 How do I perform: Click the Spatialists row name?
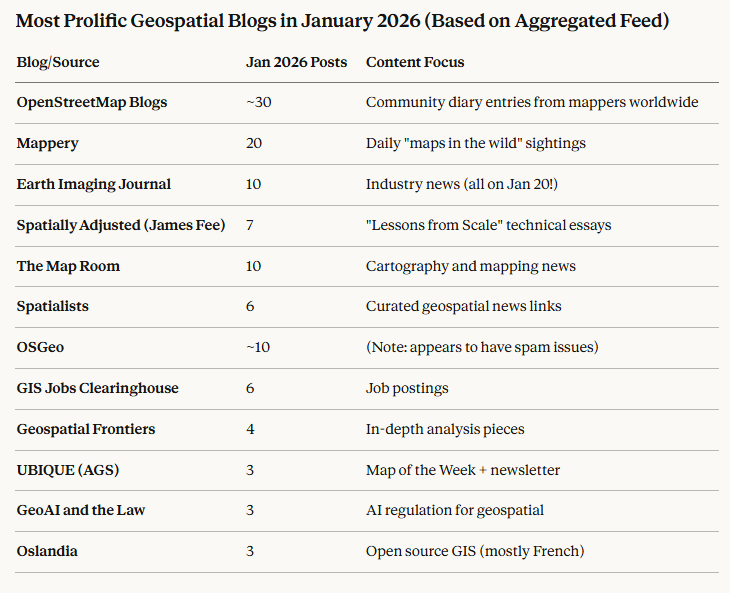pyautogui.click(x=52, y=306)
